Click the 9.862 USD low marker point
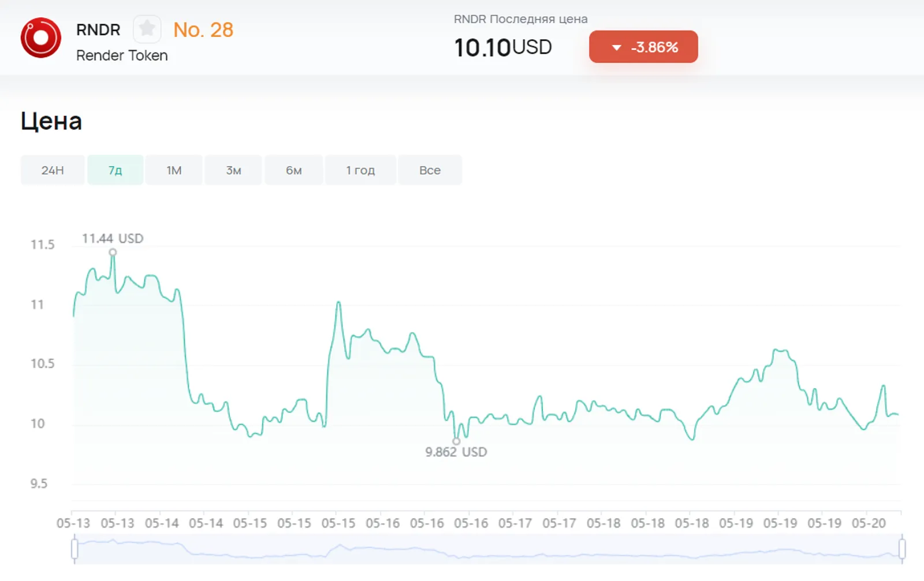 pyautogui.click(x=456, y=441)
